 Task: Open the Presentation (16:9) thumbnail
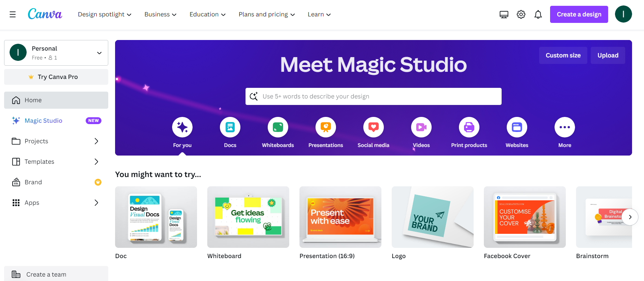pyautogui.click(x=340, y=217)
